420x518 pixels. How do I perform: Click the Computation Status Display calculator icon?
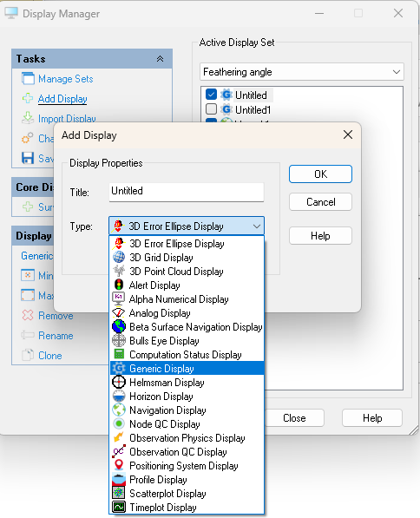[x=119, y=355]
